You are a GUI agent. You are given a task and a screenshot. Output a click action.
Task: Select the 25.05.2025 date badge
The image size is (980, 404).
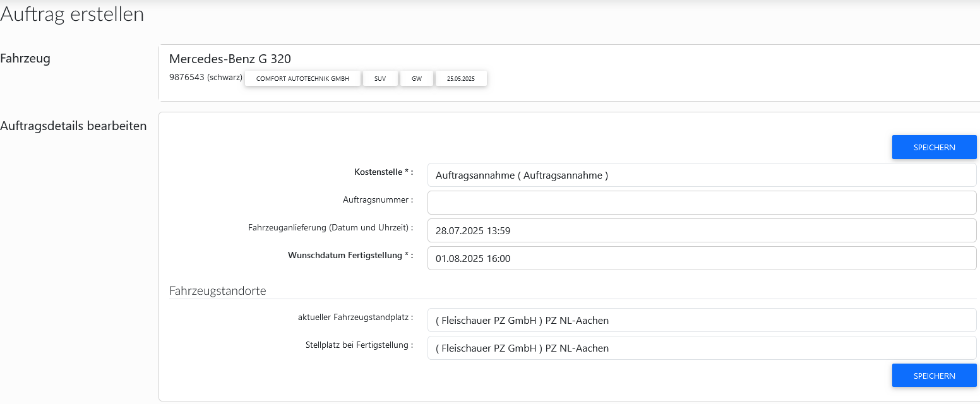pyautogui.click(x=461, y=78)
